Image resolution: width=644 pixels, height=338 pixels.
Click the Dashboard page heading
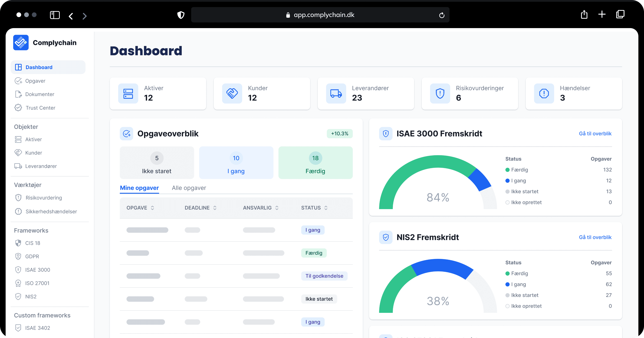coord(146,51)
